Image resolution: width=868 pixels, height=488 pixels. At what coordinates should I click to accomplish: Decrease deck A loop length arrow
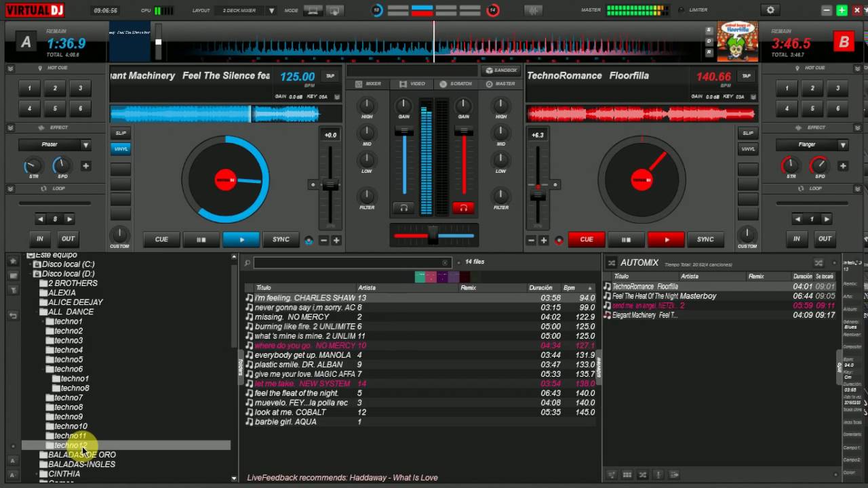click(41, 219)
